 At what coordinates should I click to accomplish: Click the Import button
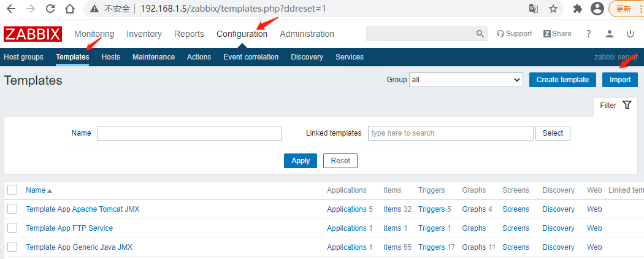pyautogui.click(x=619, y=80)
